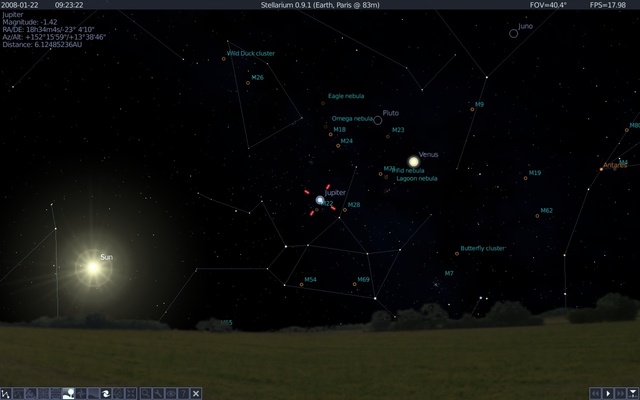This screenshot has width=640, height=400.
Task: Select the M26 cluster marker
Action: (x=248, y=83)
